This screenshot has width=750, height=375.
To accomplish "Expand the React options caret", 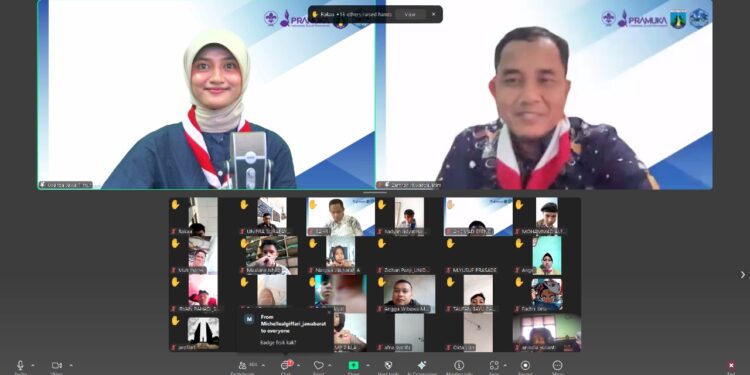I will tap(330, 365).
